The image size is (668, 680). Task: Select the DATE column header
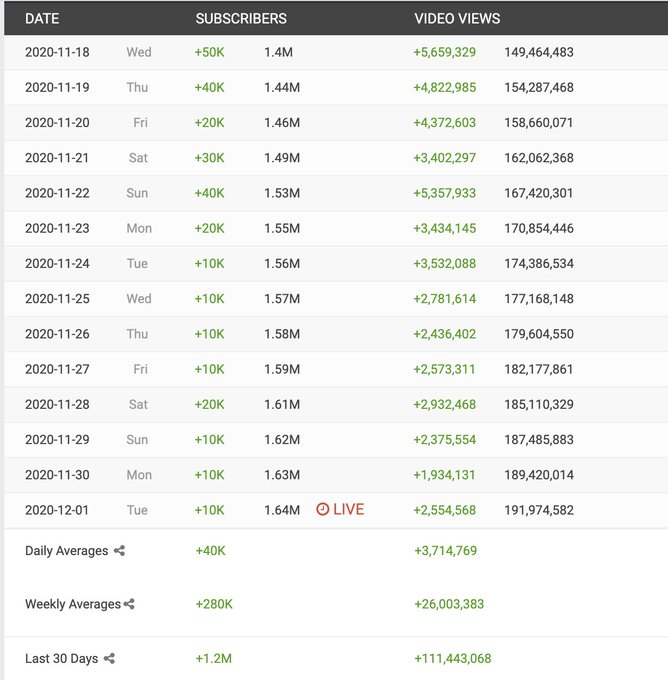click(x=42, y=19)
